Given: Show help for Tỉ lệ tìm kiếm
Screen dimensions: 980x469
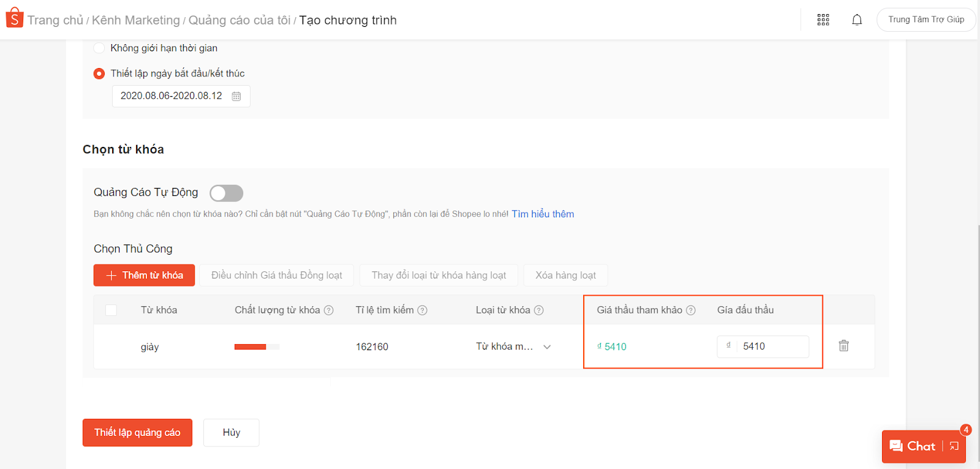Looking at the screenshot, I should (423, 310).
